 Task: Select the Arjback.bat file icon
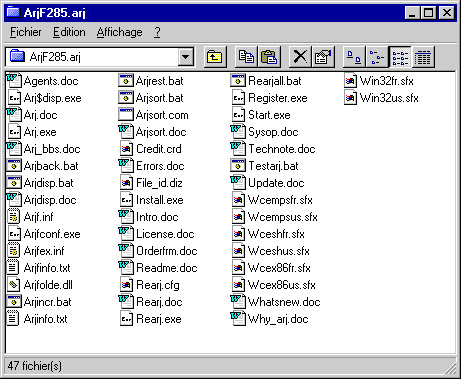pyautogui.click(x=14, y=166)
